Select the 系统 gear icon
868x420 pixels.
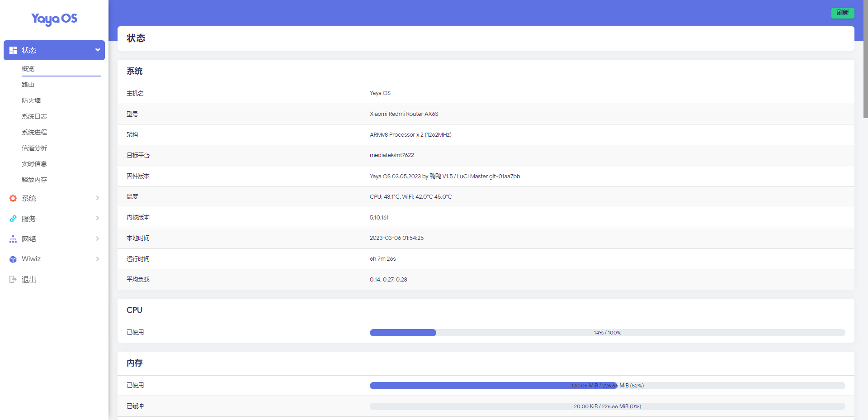coord(13,198)
